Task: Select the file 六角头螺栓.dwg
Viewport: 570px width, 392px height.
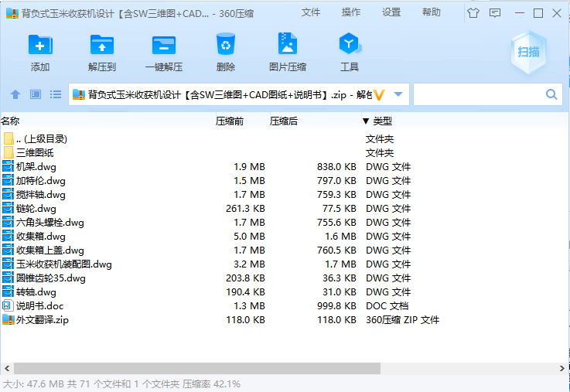Action: point(49,223)
